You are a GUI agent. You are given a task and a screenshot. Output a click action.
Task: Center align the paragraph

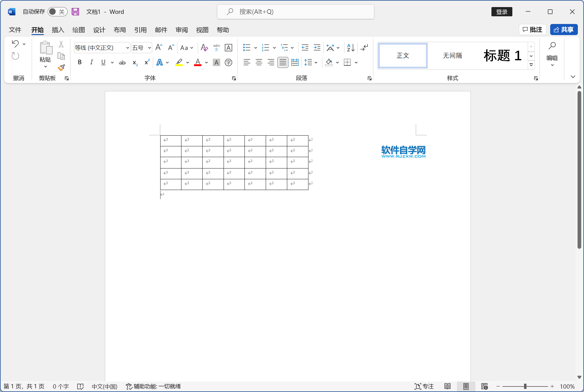coord(259,62)
